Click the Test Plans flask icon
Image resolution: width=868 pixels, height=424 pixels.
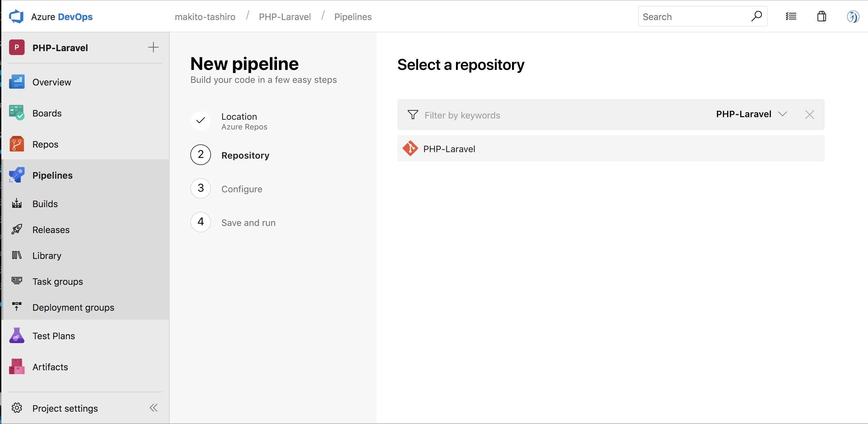[x=17, y=336]
